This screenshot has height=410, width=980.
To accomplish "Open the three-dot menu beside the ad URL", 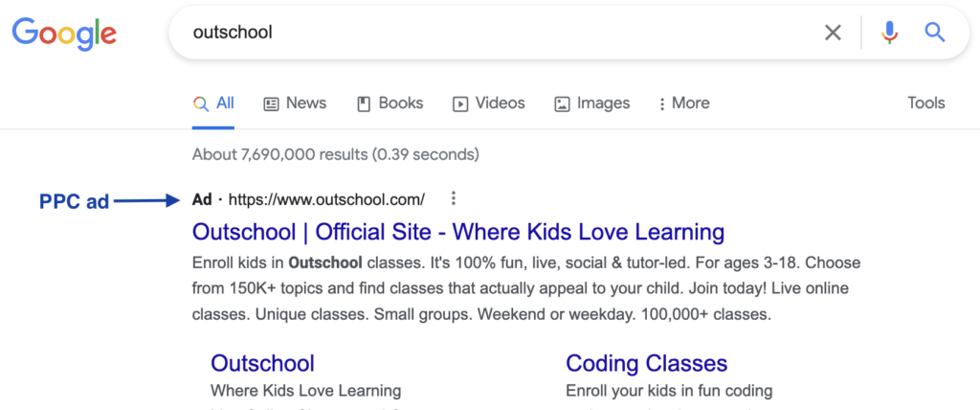I will point(454,199).
